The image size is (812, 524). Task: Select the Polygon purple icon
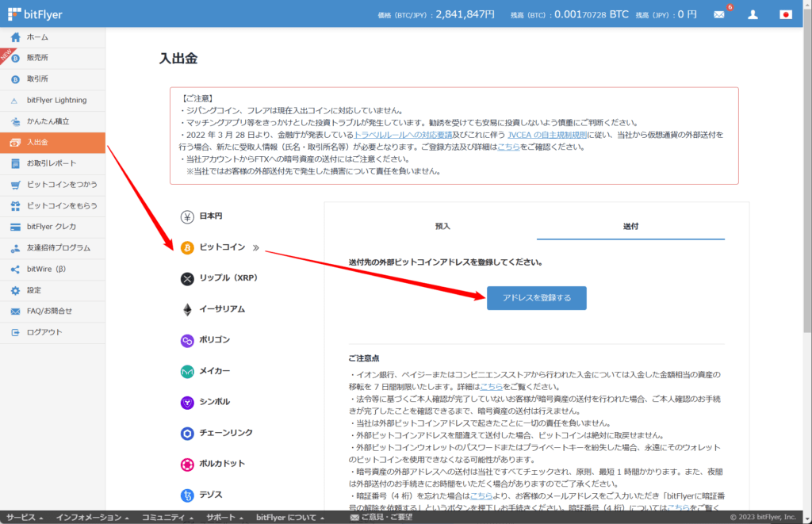pos(187,340)
